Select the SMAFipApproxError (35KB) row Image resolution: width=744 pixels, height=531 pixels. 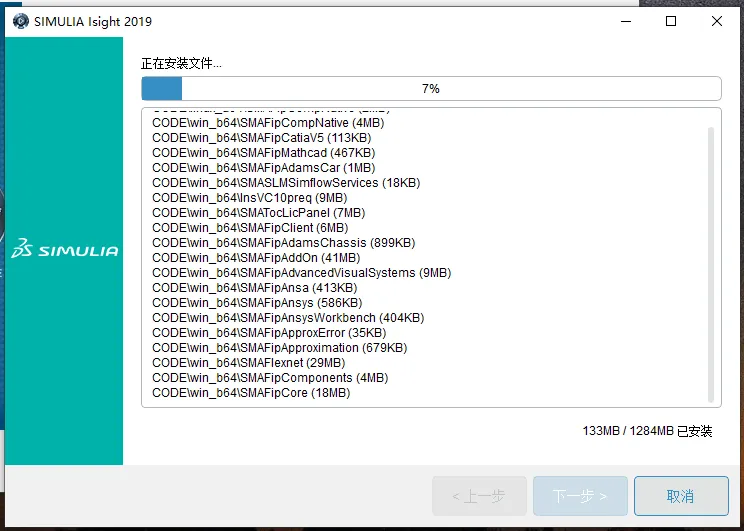(269, 333)
